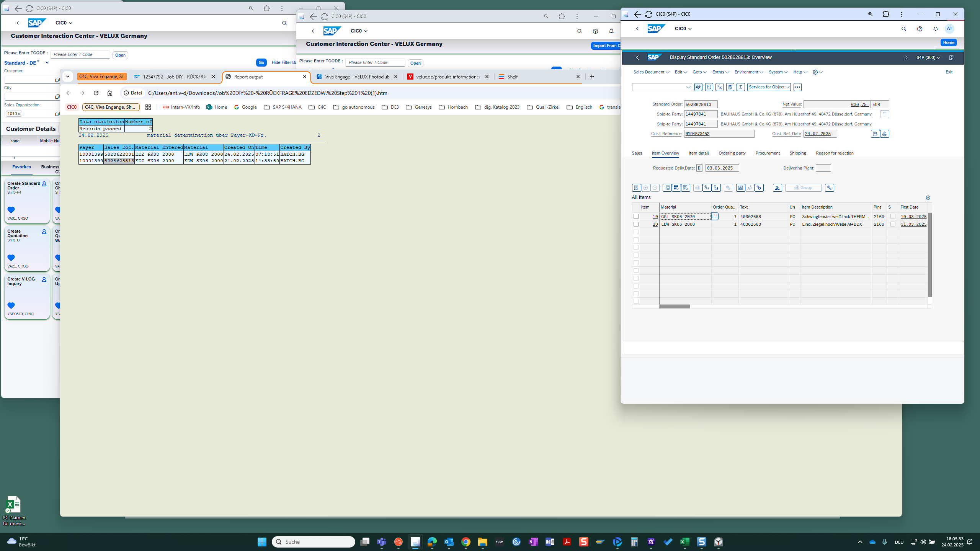Click the Go button in left CIC0 window
This screenshot has height=551, width=980.
pyautogui.click(x=261, y=63)
